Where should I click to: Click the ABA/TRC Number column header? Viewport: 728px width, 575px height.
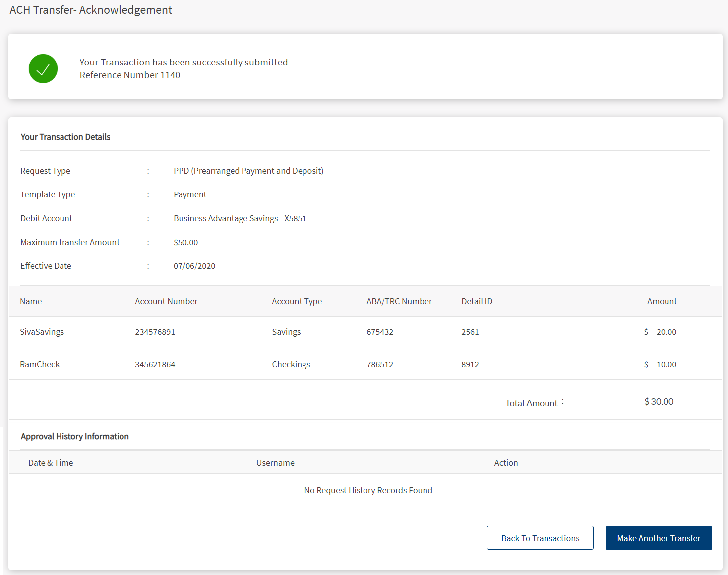pyautogui.click(x=399, y=301)
